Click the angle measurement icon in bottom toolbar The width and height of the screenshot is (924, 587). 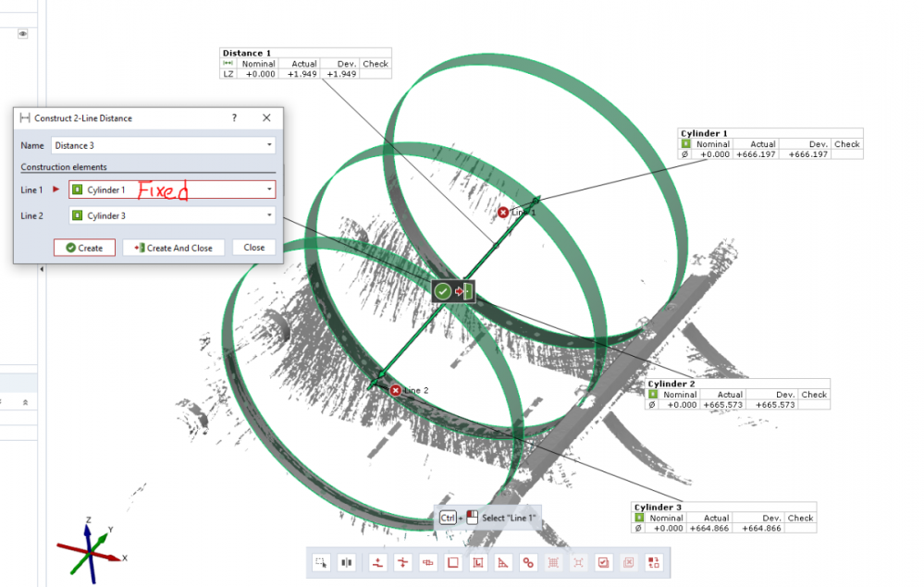click(503, 562)
